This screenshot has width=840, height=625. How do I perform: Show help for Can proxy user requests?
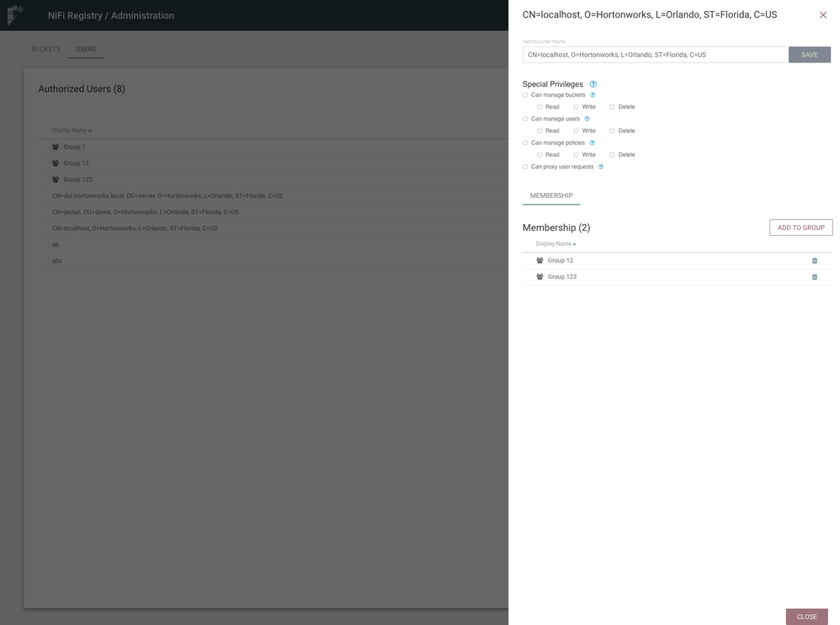coord(600,167)
